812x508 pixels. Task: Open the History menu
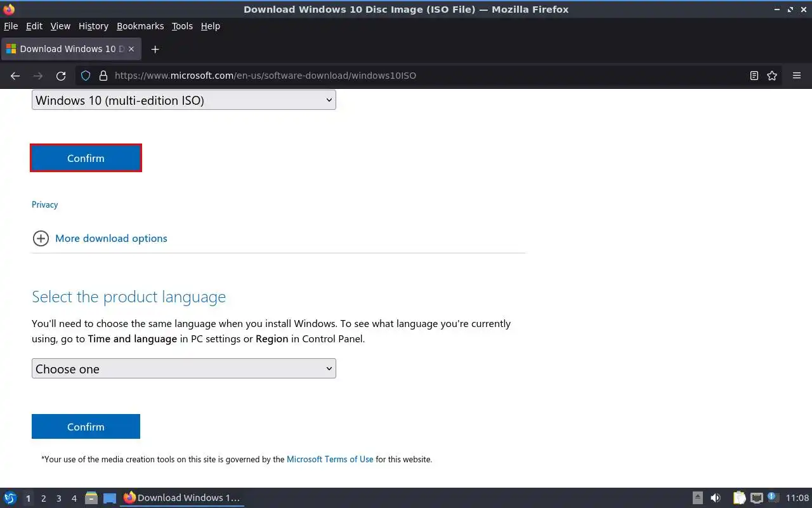pyautogui.click(x=93, y=26)
